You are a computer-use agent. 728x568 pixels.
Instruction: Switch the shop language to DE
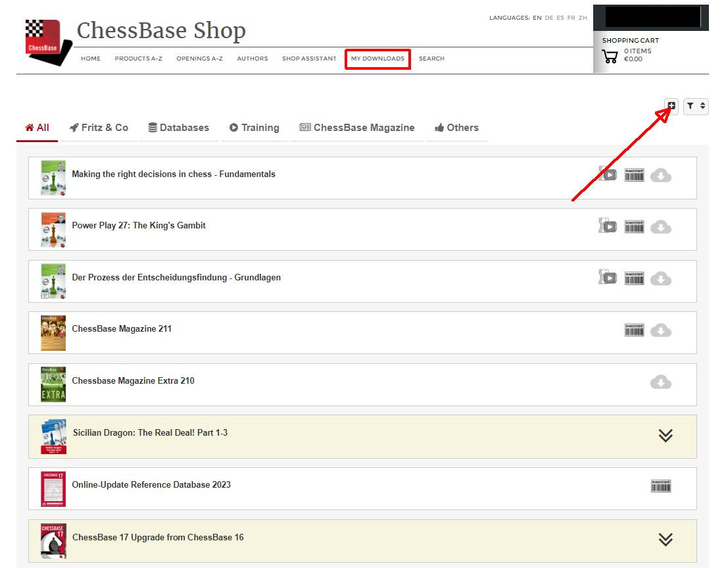pyautogui.click(x=548, y=18)
